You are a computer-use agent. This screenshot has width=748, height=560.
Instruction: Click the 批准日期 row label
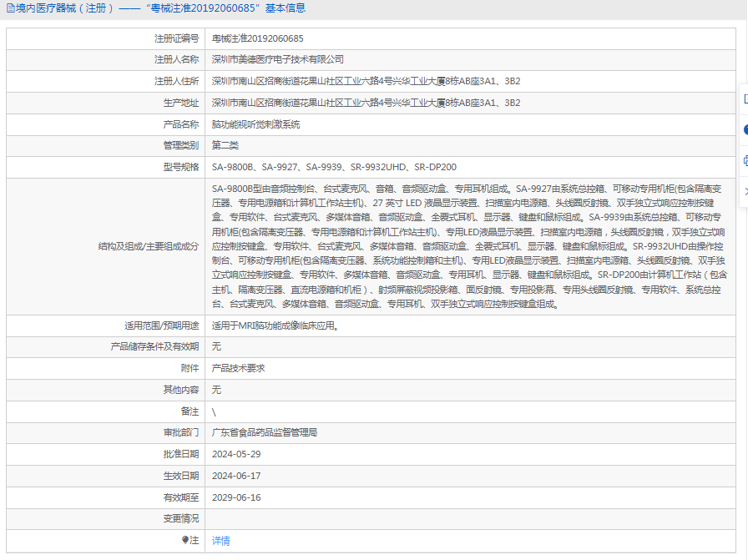(181, 454)
